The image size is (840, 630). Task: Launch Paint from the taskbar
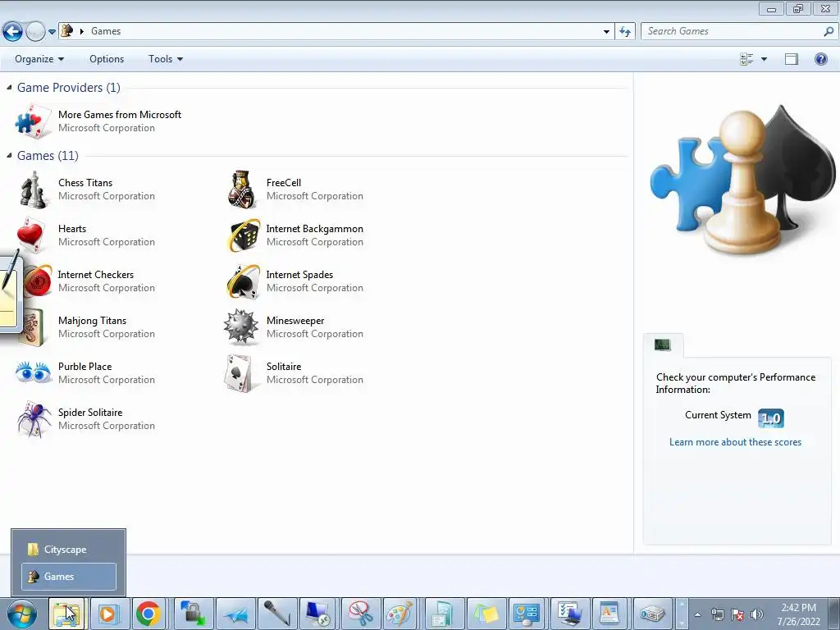click(400, 614)
